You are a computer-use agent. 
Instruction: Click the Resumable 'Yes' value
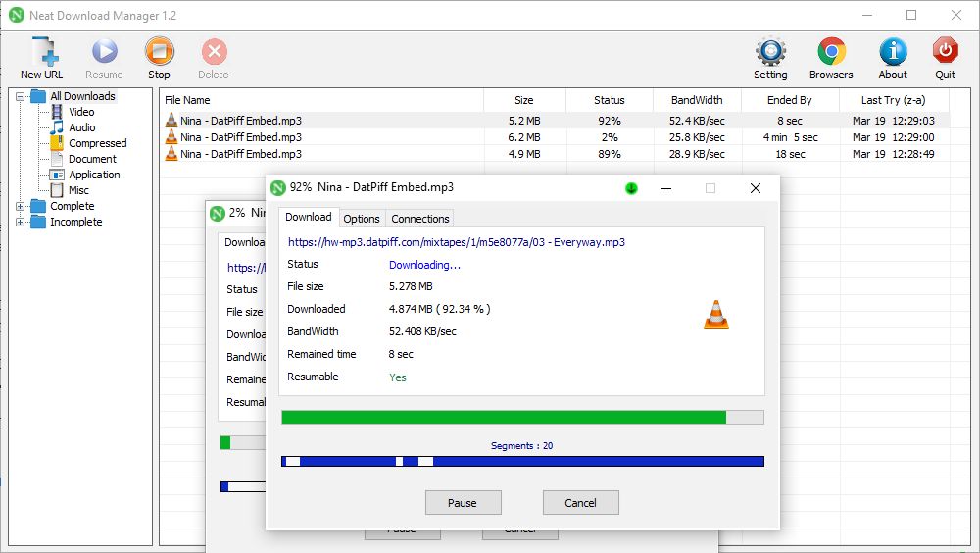(398, 377)
